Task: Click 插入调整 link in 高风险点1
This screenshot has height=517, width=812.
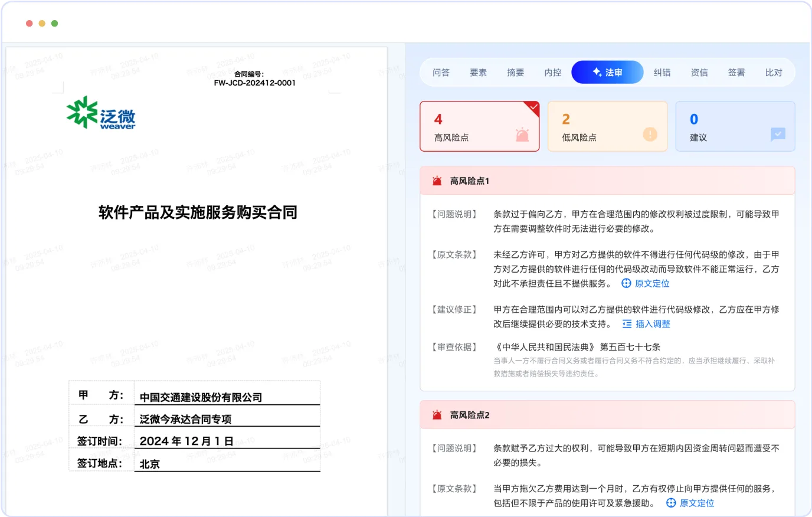Action: click(x=652, y=324)
